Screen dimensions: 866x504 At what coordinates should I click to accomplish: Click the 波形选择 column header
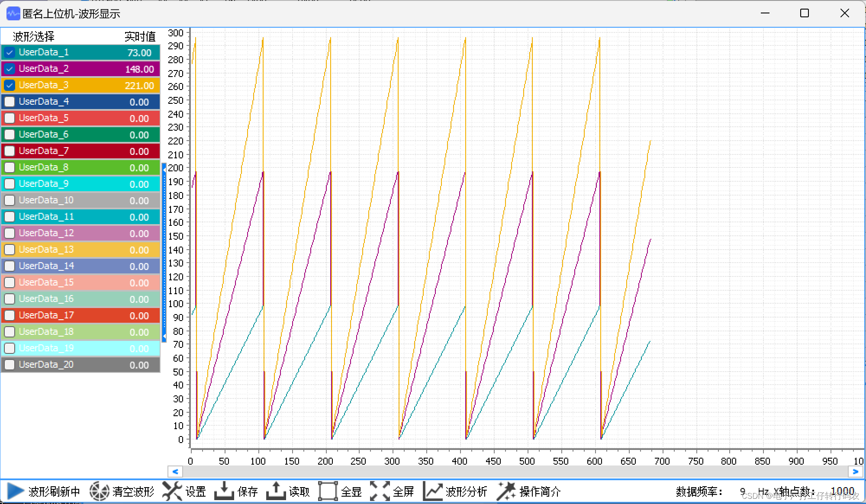(34, 36)
